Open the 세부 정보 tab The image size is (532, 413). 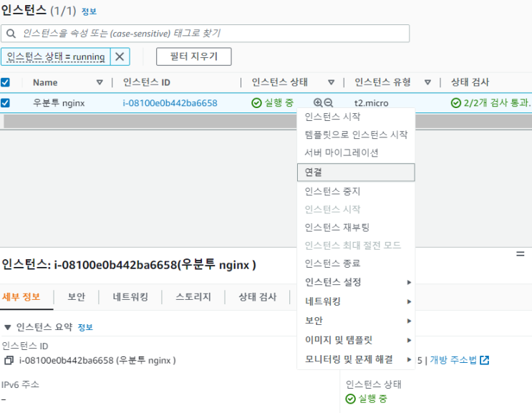21,297
